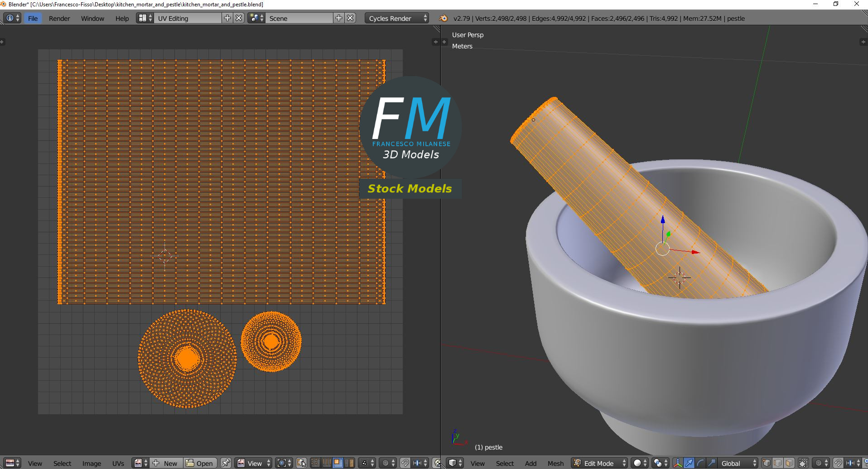Image resolution: width=868 pixels, height=469 pixels.
Task: Toggle UV sync selection
Action: 301,463
